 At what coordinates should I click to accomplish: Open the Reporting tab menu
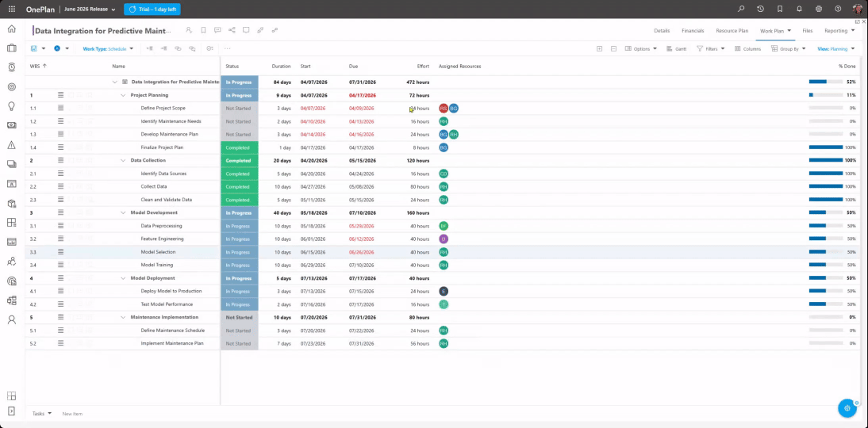click(x=839, y=31)
